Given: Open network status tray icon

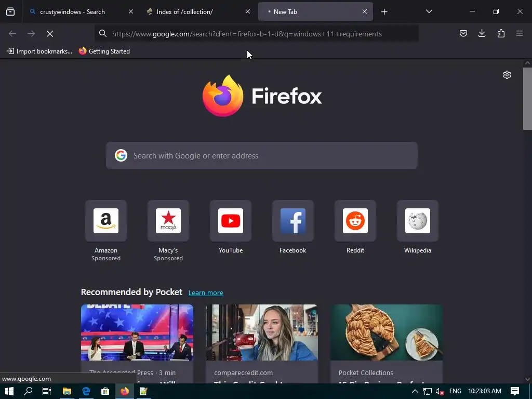Looking at the screenshot, I should (428, 391).
